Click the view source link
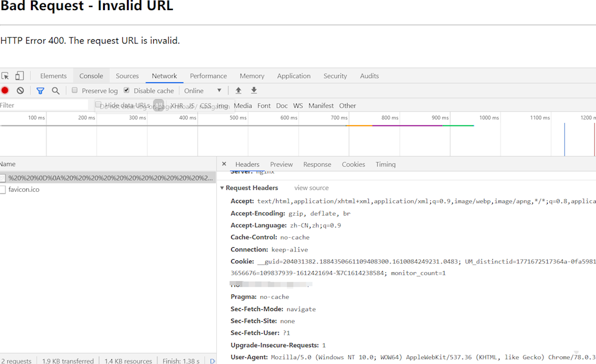Image resolution: width=596 pixels, height=364 pixels. point(311,188)
